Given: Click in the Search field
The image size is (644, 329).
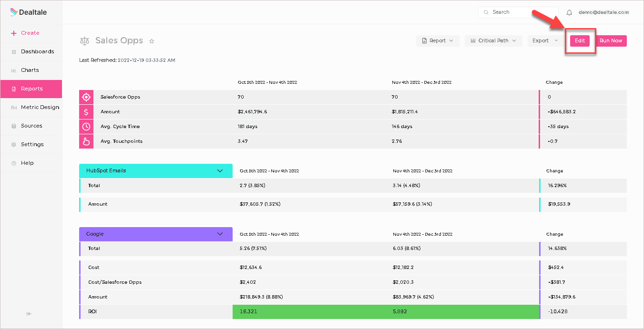Looking at the screenshot, I should coord(518,12).
